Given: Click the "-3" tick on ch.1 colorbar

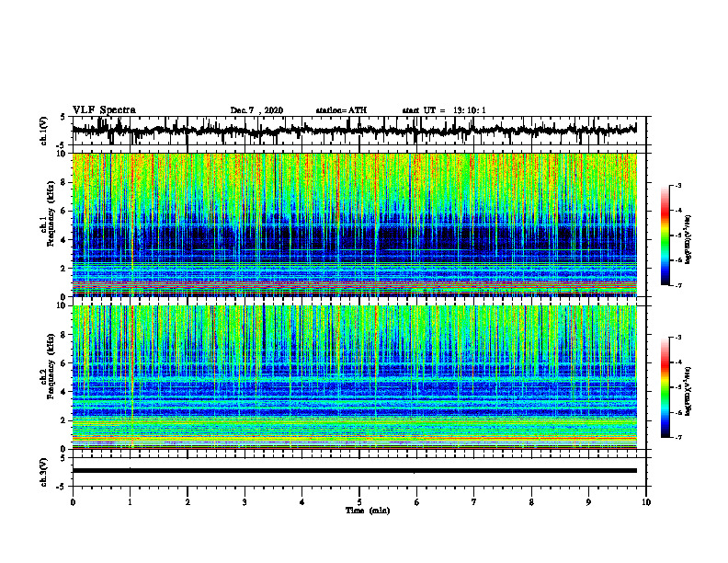Looking at the screenshot, I should coord(678,186).
